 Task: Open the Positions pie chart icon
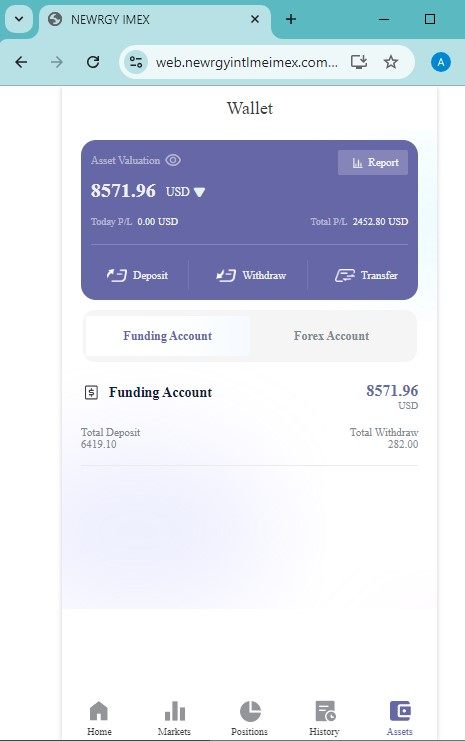250,711
